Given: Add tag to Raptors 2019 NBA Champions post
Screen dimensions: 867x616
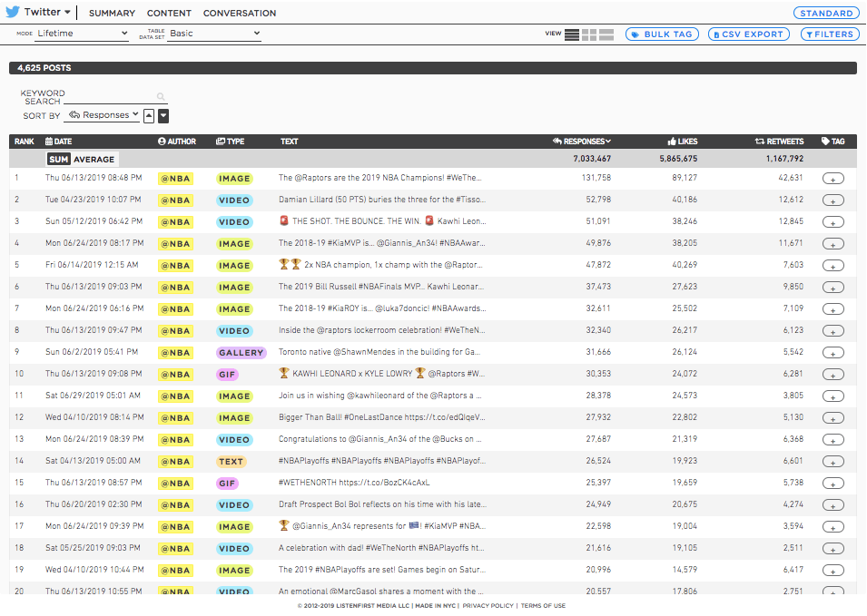Looking at the screenshot, I should (x=833, y=179).
